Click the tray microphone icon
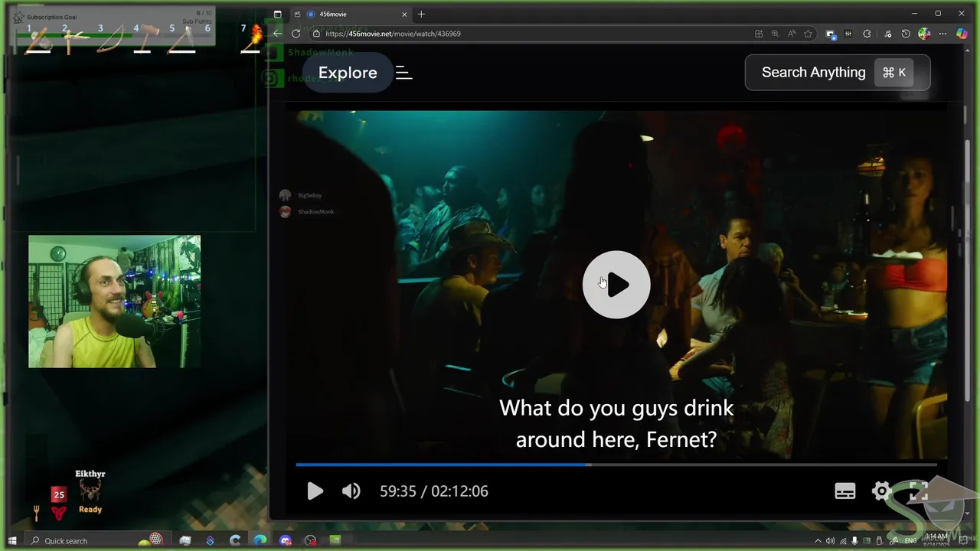The image size is (980, 551). [854, 541]
